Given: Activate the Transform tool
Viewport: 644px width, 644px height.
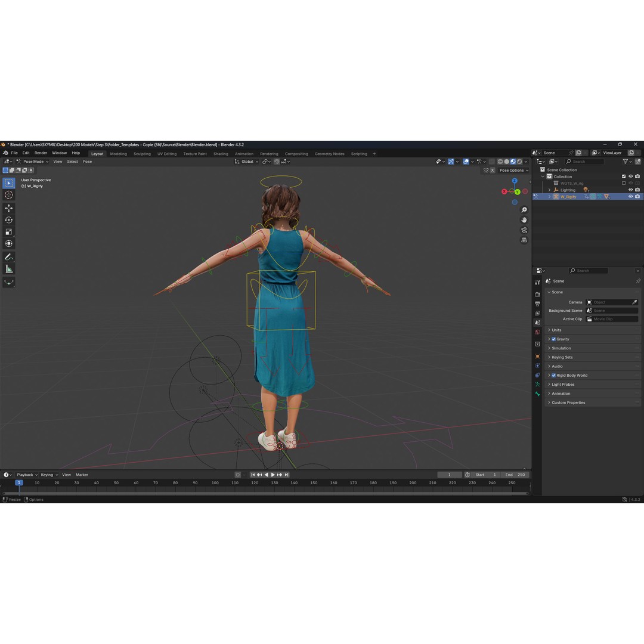Looking at the screenshot, I should [x=8, y=244].
